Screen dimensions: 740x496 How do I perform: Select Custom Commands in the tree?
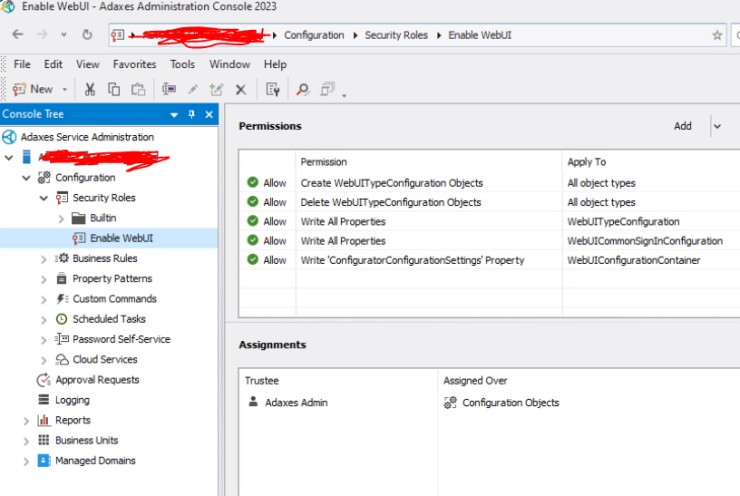click(x=114, y=299)
